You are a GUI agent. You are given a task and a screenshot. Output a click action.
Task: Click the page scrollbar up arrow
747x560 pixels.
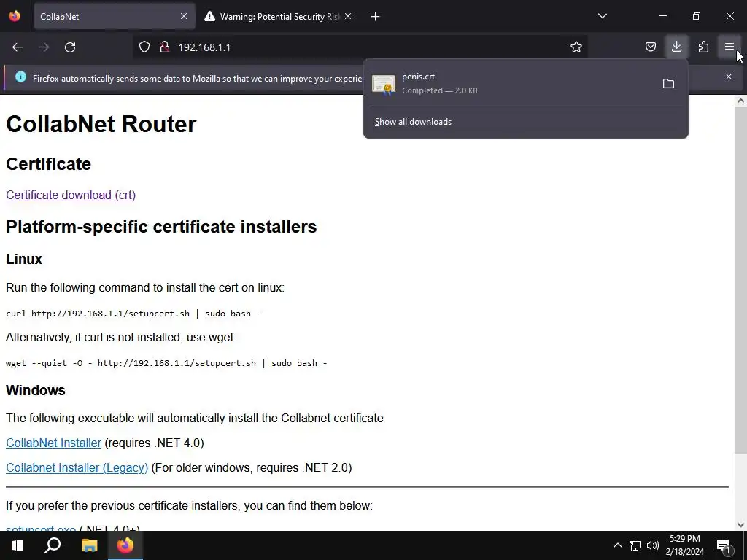[740, 101]
